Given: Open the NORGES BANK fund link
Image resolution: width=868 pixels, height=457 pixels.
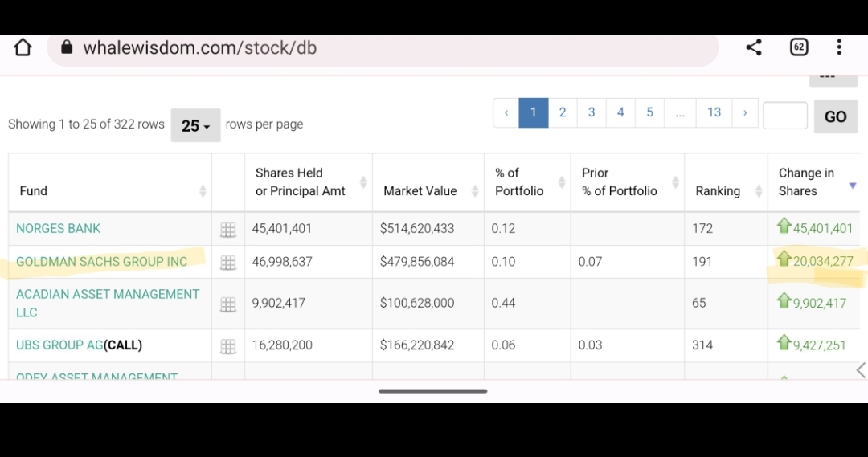Looking at the screenshot, I should click(58, 229).
